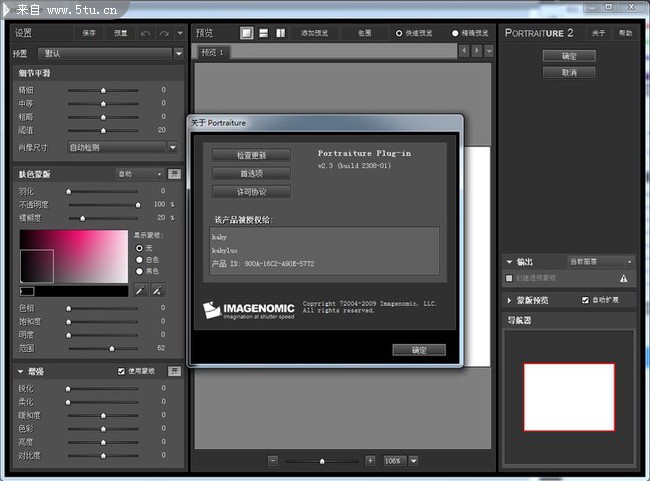Image resolution: width=650 pixels, height=481 pixels.
Task: Pick the second eyedropper tool with plus sign
Action: tap(158, 290)
